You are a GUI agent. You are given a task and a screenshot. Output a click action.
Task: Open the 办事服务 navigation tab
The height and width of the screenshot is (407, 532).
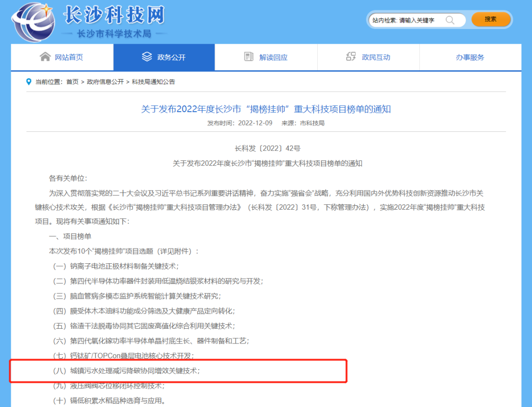click(470, 58)
